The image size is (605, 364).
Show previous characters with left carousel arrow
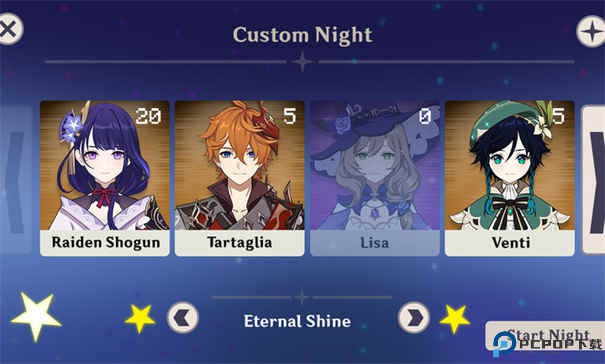point(15,180)
